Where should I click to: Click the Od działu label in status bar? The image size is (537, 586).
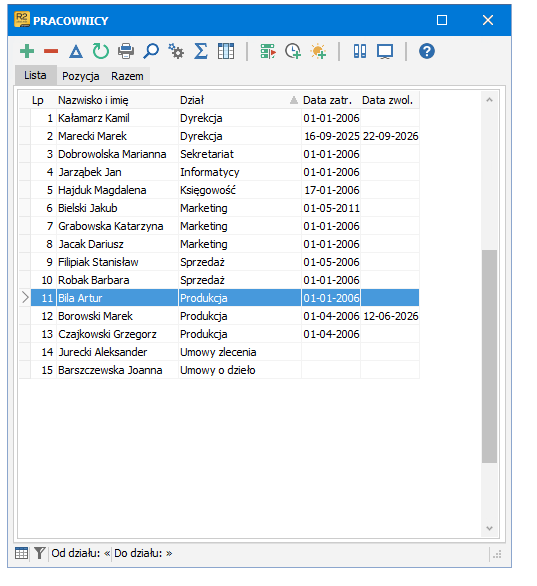[76, 553]
